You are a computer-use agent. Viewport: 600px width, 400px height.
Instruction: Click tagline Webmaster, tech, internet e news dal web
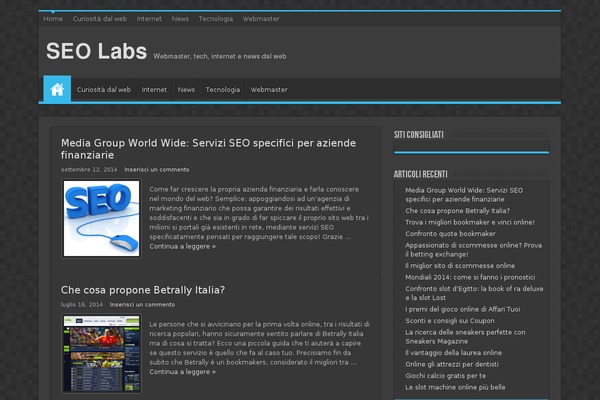[220, 56]
